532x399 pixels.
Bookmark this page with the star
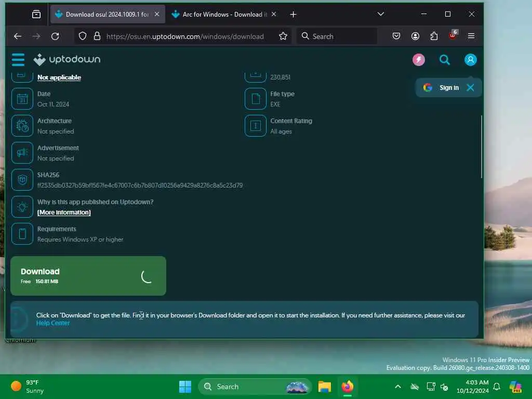tap(283, 36)
